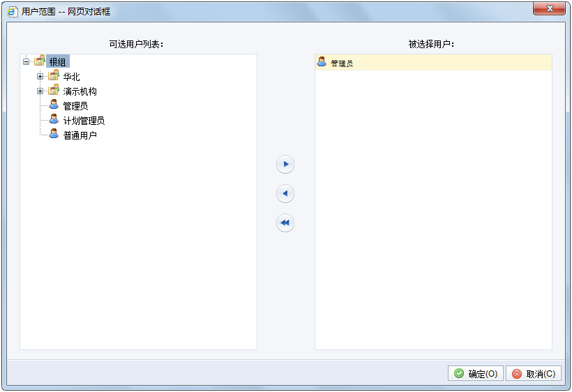
Task: Expand the 华北 group node
Action: [40, 77]
